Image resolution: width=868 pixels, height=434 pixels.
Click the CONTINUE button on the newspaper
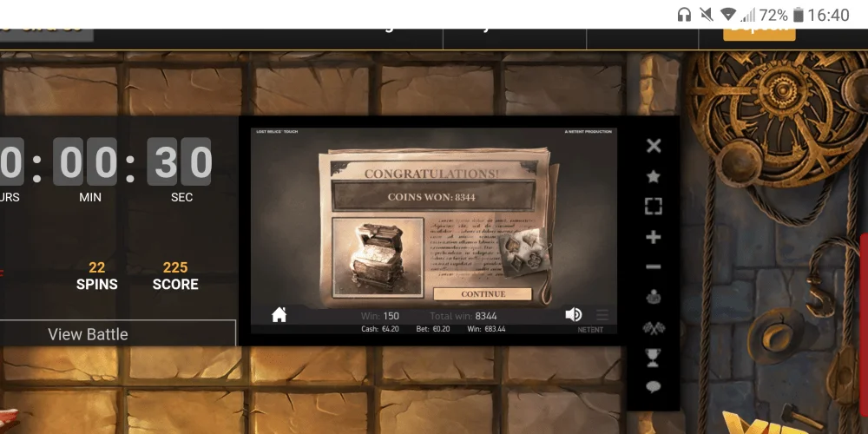[483, 294]
